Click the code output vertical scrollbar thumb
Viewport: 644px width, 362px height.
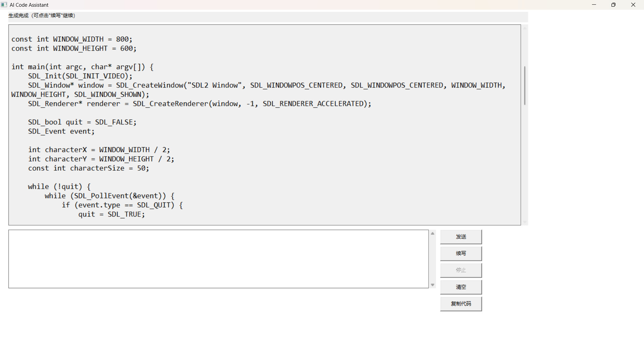[x=525, y=85]
